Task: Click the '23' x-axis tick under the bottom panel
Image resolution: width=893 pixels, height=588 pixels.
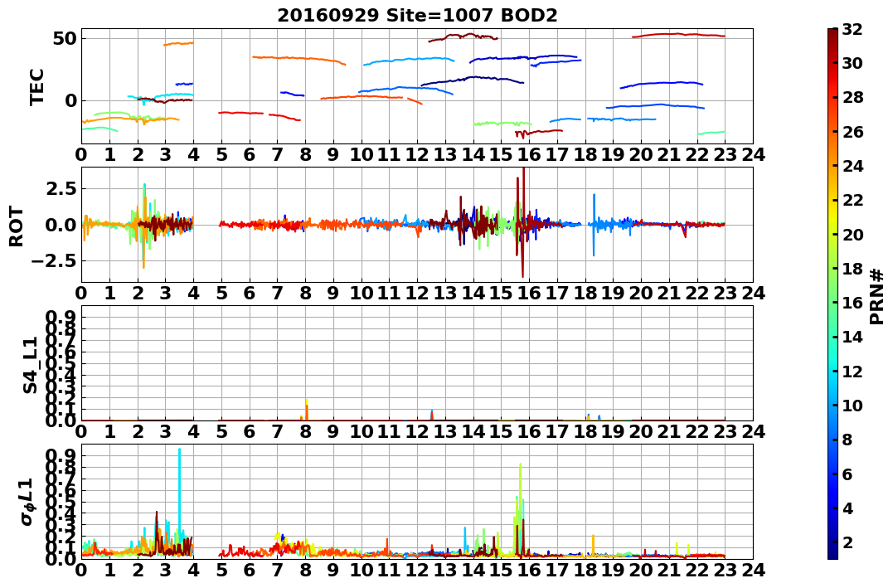Action: coord(725,570)
